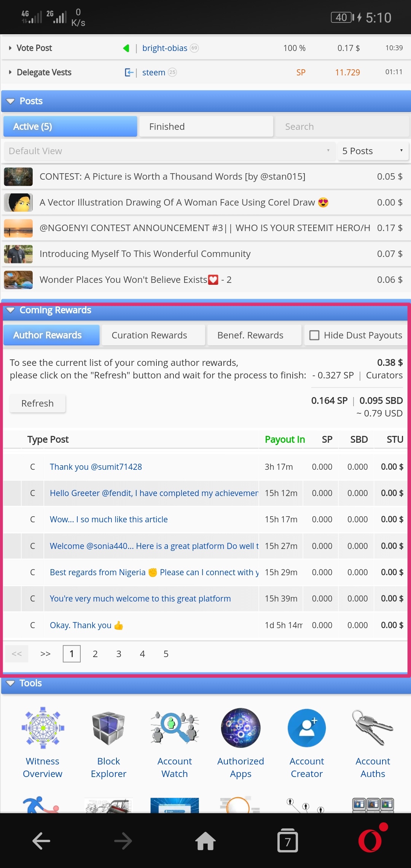Click bright-obias reputation badge 69
Image resolution: width=411 pixels, height=868 pixels.
coord(194,48)
